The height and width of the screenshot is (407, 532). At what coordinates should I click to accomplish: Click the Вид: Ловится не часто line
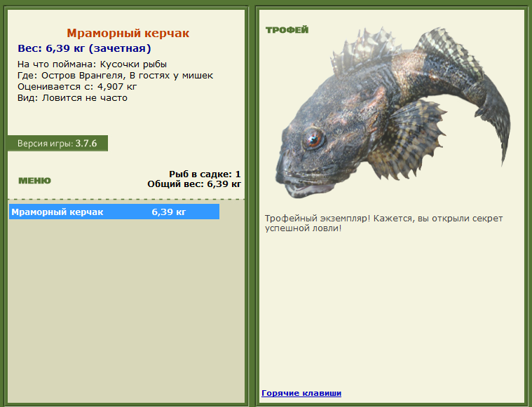pyautogui.click(x=73, y=97)
